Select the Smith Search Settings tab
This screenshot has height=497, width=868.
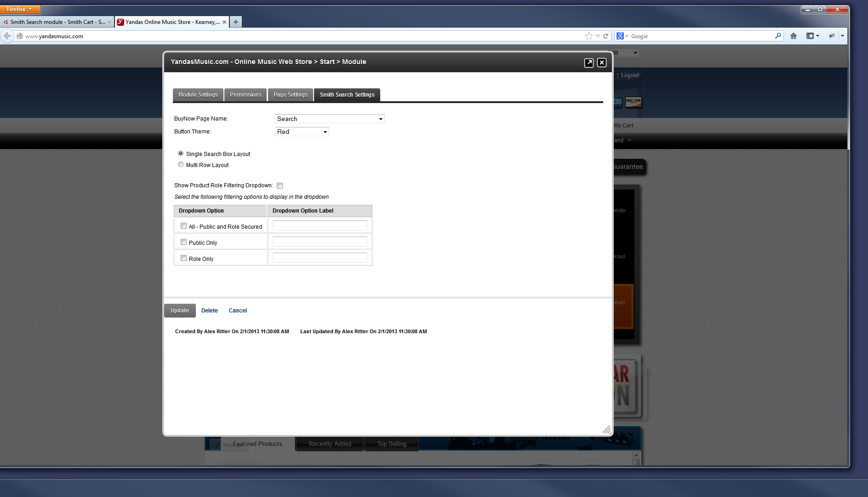pyautogui.click(x=347, y=95)
